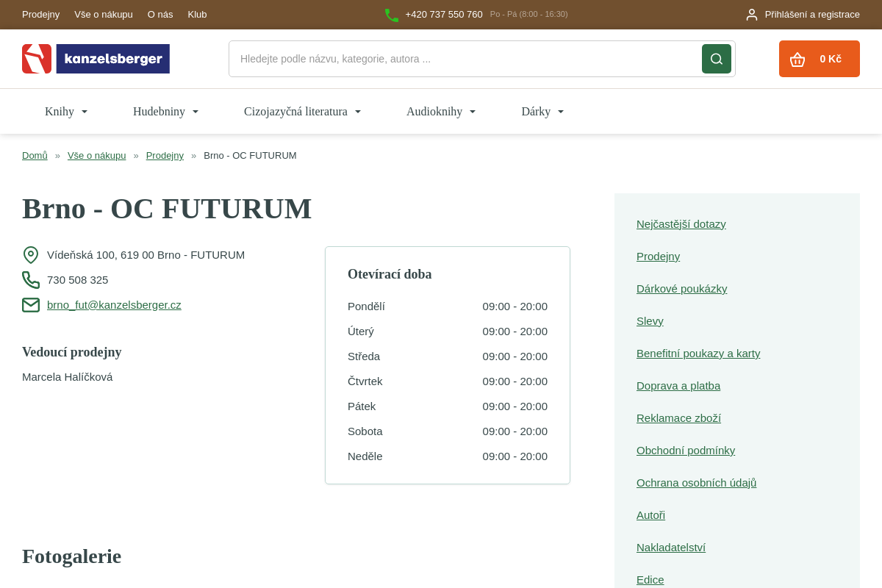Click the Pondělí opening hours row

(x=448, y=306)
